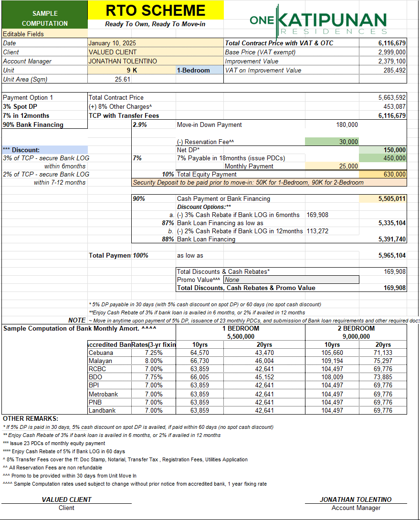Select the Unit Area value 25.61
This screenshot has height=520, width=420.
[x=123, y=79]
